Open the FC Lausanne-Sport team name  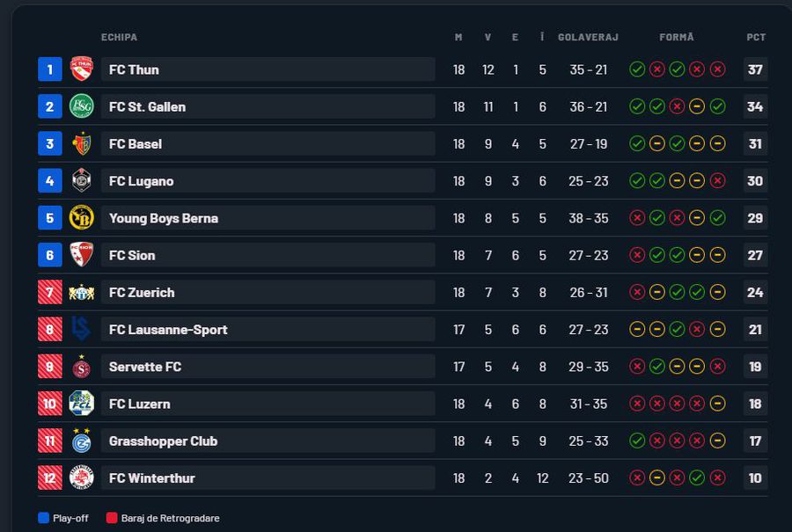coord(168,330)
